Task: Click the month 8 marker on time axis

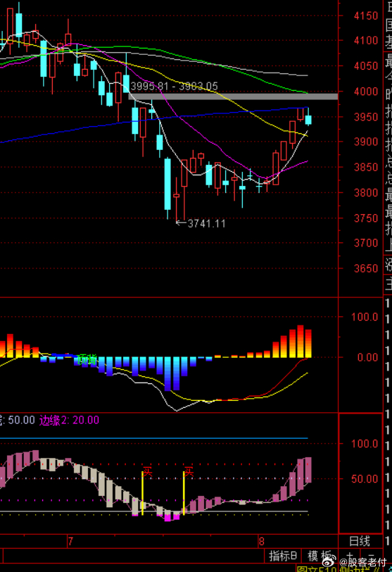Action: (x=261, y=541)
